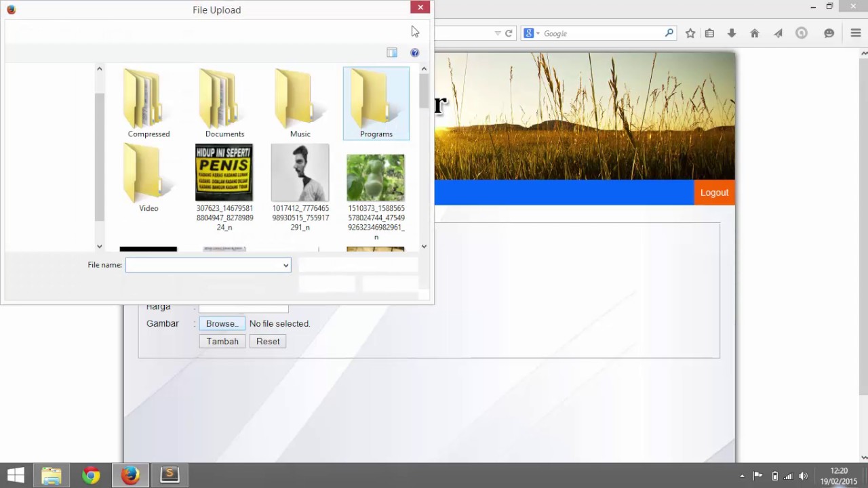Open the URL bar history dropdown arrow

[498, 33]
